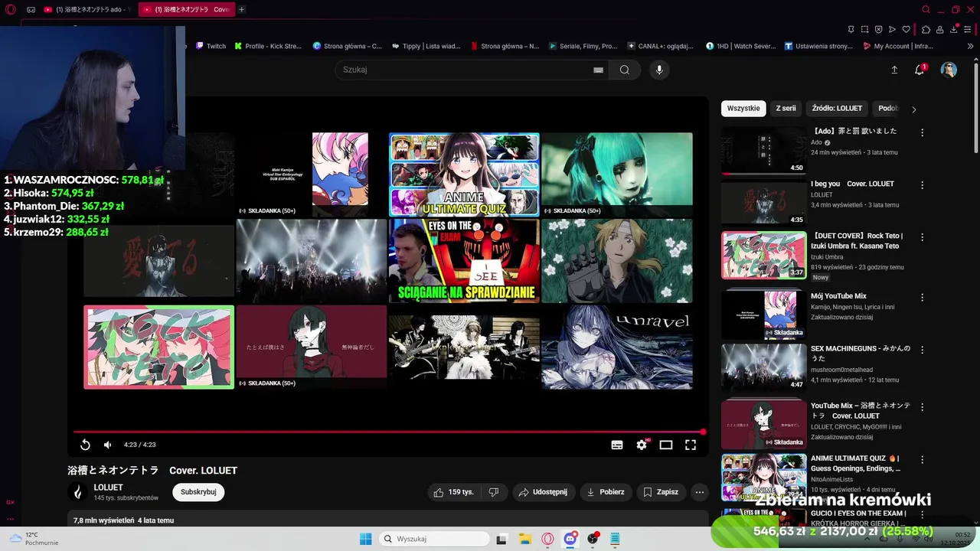
Task: Open options menu for Mój YouTube Mix
Action: [922, 297]
